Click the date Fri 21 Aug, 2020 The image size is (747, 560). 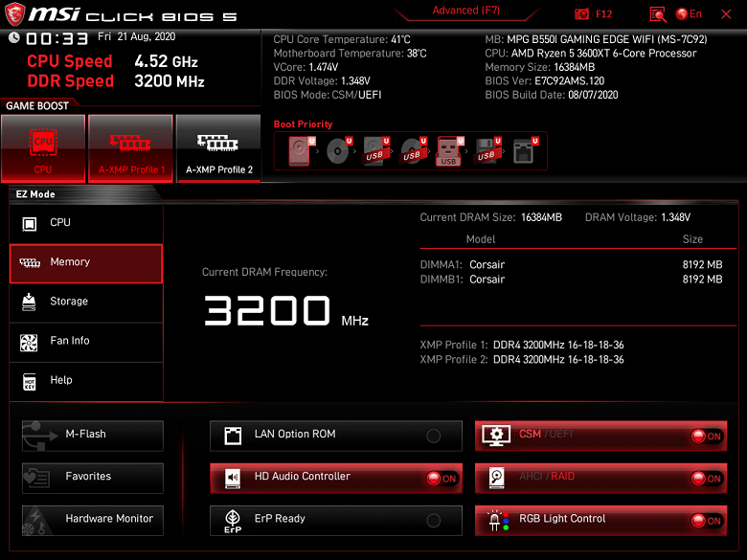136,36
